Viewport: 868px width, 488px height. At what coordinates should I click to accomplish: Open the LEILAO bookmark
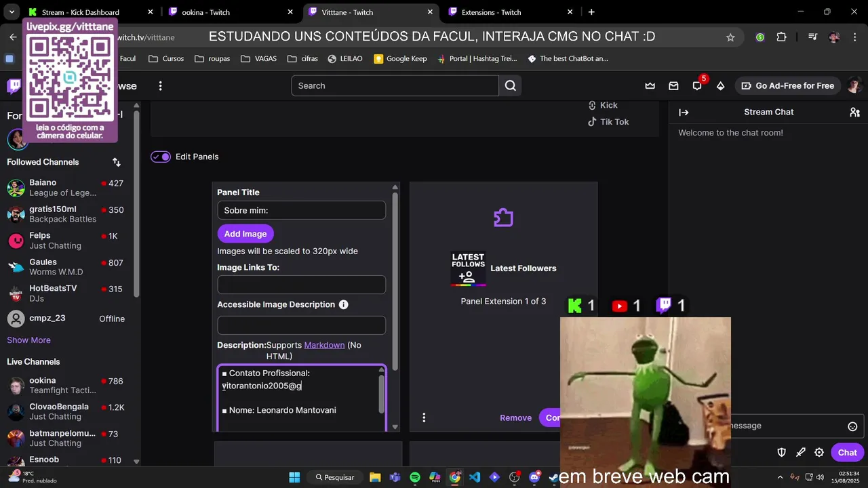coord(344,59)
